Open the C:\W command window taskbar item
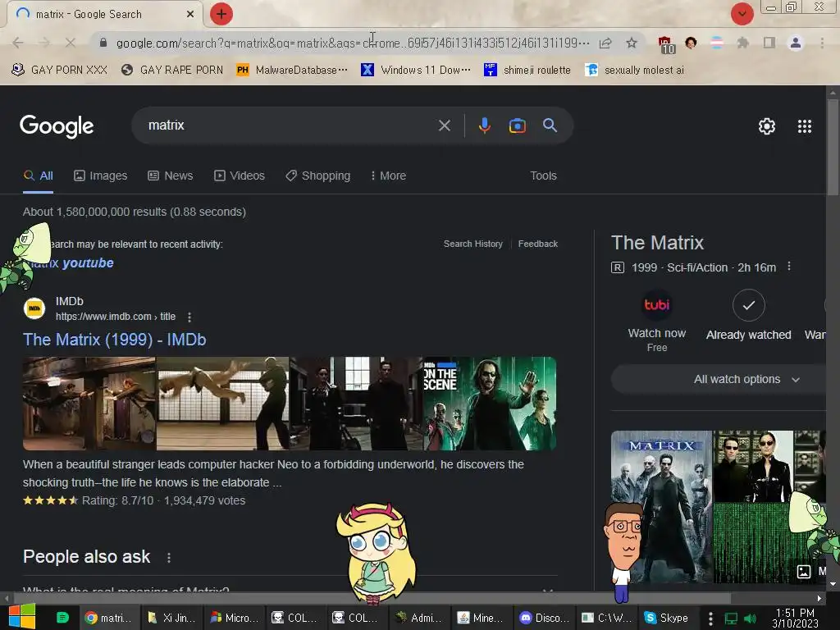840x630 pixels. [606, 618]
